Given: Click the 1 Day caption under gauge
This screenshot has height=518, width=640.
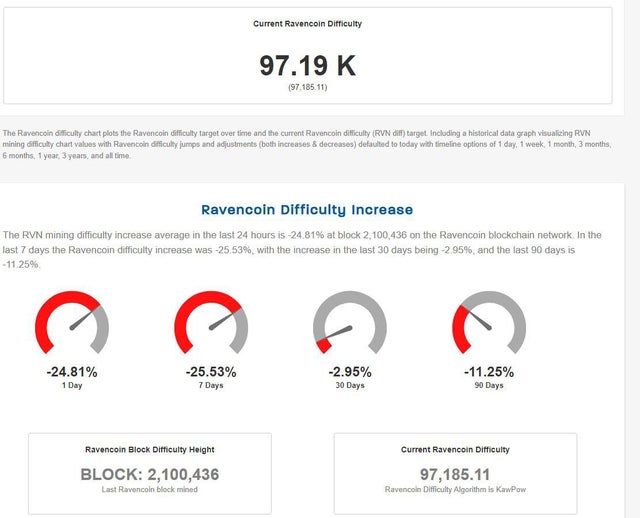Looking at the screenshot, I should coord(72,386).
